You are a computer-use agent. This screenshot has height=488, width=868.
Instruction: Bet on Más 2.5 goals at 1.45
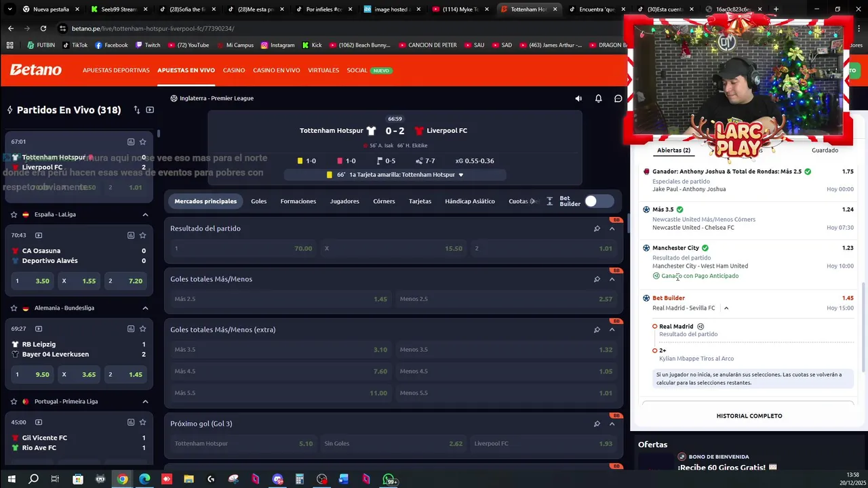click(280, 299)
